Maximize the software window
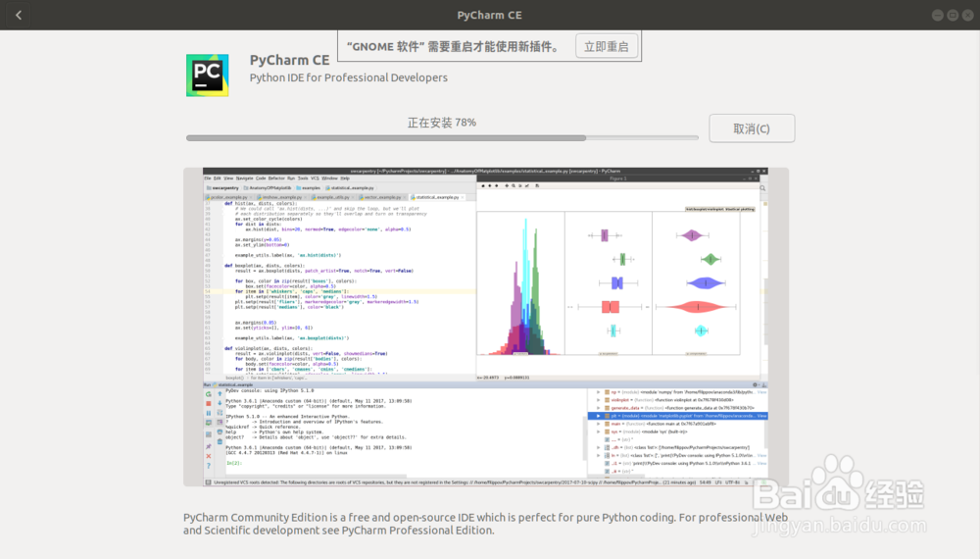The image size is (980, 559). 953,15
